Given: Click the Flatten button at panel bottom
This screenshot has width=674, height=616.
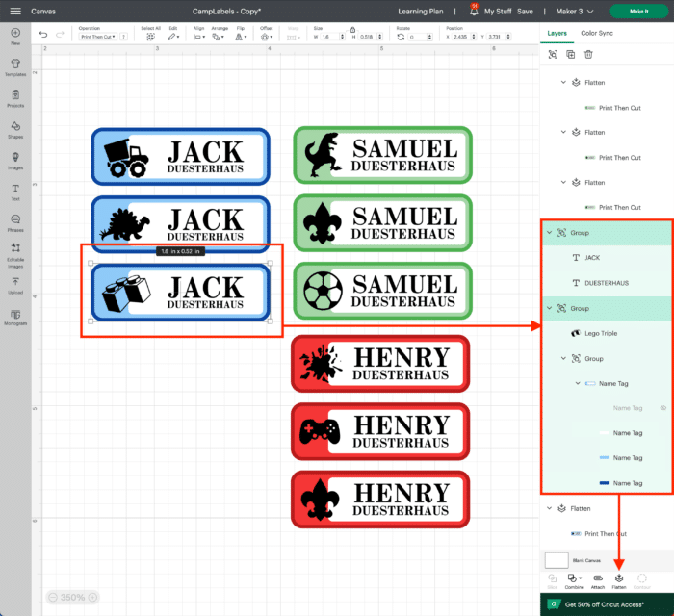Looking at the screenshot, I should click(619, 578).
